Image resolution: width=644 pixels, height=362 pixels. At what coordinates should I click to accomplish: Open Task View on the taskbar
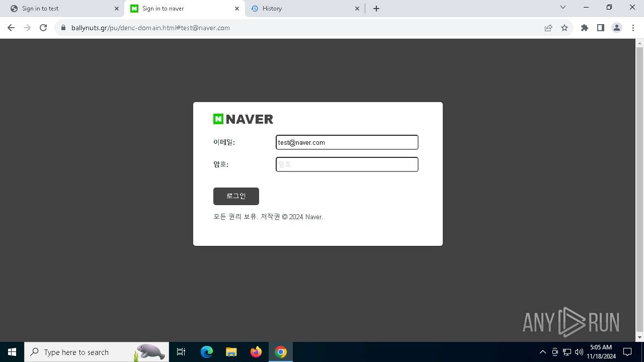[x=181, y=352]
